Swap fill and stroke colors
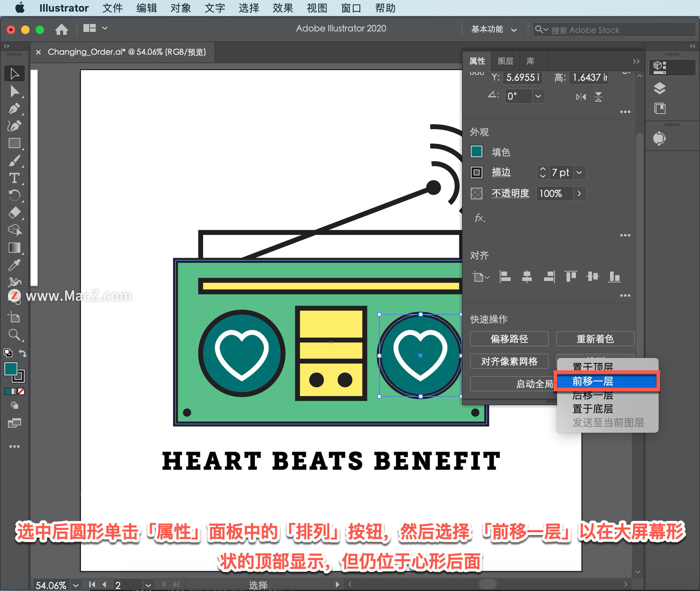Screen dimensions: 700x591 coord(23,353)
